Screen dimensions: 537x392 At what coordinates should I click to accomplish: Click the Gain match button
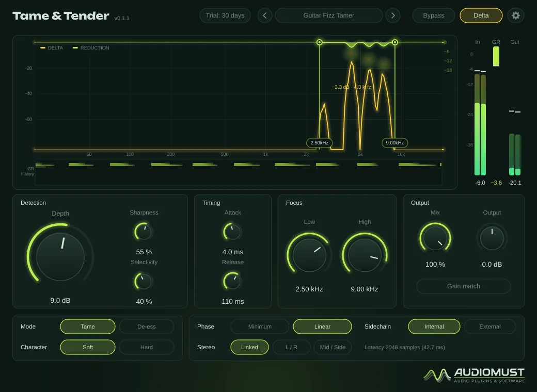pyautogui.click(x=463, y=286)
